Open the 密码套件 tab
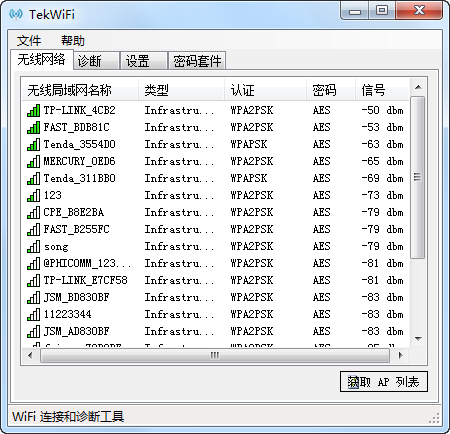The height and width of the screenshot is (434, 450). (197, 61)
